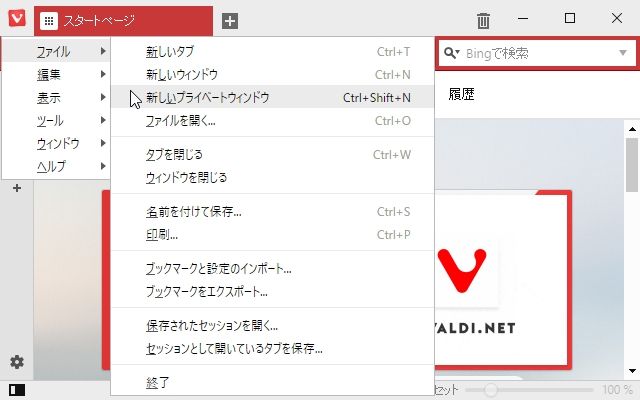Open the ヘルプ submenu
This screenshot has width=640, height=400.
56,166
